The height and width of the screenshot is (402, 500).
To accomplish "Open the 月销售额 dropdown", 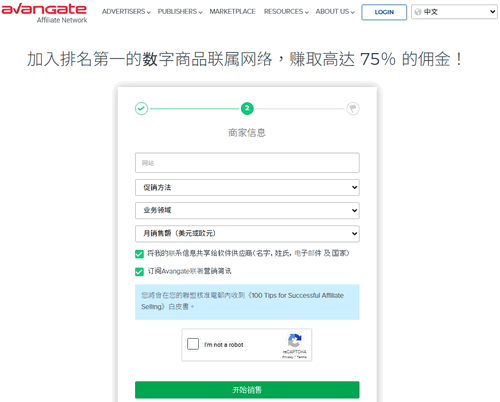I will point(247,233).
